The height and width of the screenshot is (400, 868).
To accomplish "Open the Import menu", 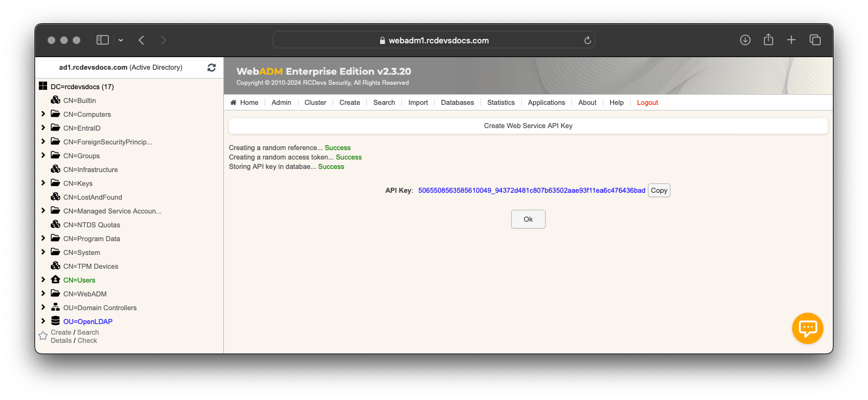I will 418,102.
